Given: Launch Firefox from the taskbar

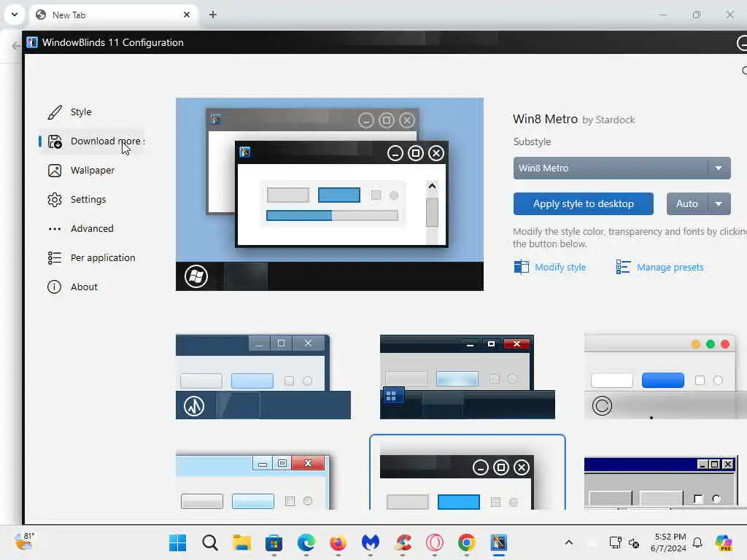Looking at the screenshot, I should point(338,542).
